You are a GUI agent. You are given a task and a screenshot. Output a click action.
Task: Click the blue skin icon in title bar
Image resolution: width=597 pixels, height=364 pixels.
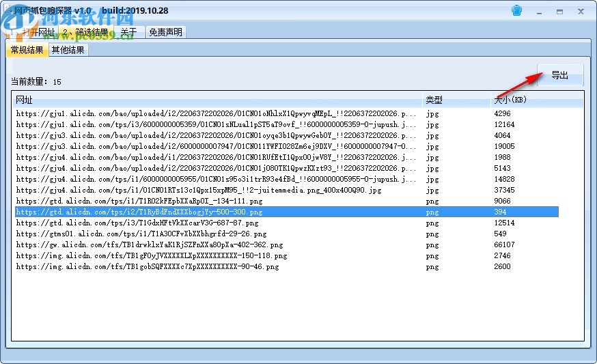tap(516, 11)
